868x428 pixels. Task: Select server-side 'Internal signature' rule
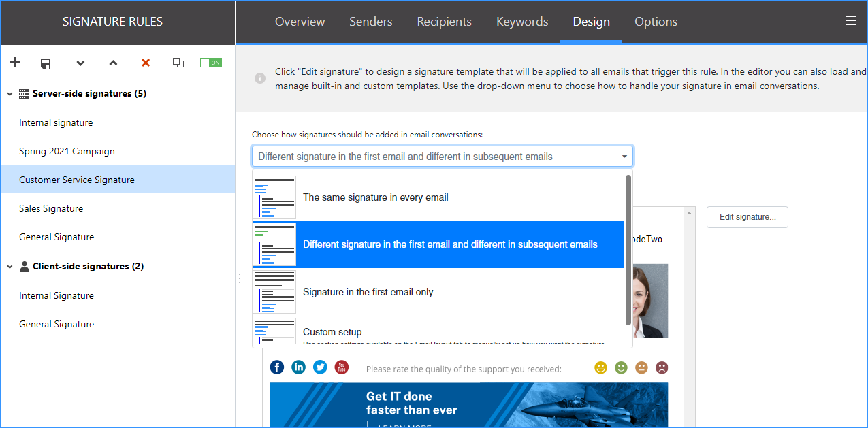118,122
